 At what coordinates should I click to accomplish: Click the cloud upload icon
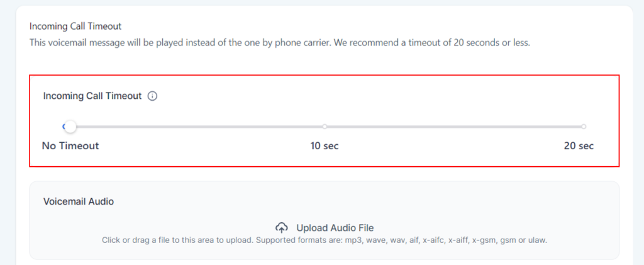click(x=282, y=228)
